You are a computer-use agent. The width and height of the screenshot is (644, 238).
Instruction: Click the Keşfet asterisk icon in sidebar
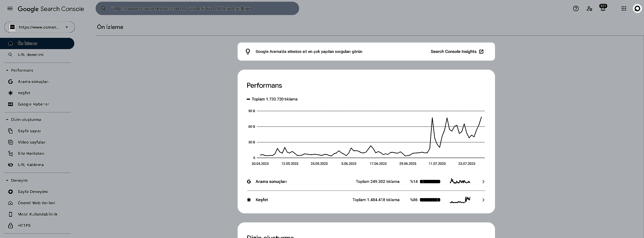[x=11, y=93]
